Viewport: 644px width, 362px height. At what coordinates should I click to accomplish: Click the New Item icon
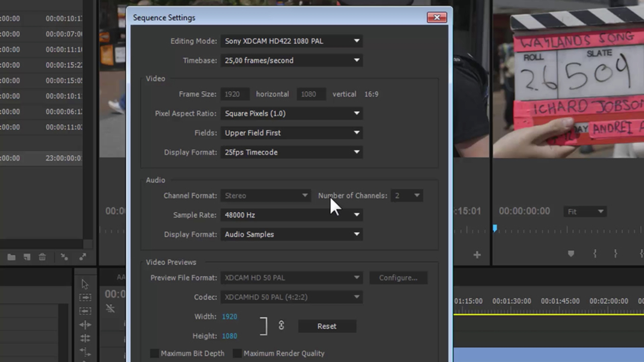(x=27, y=257)
